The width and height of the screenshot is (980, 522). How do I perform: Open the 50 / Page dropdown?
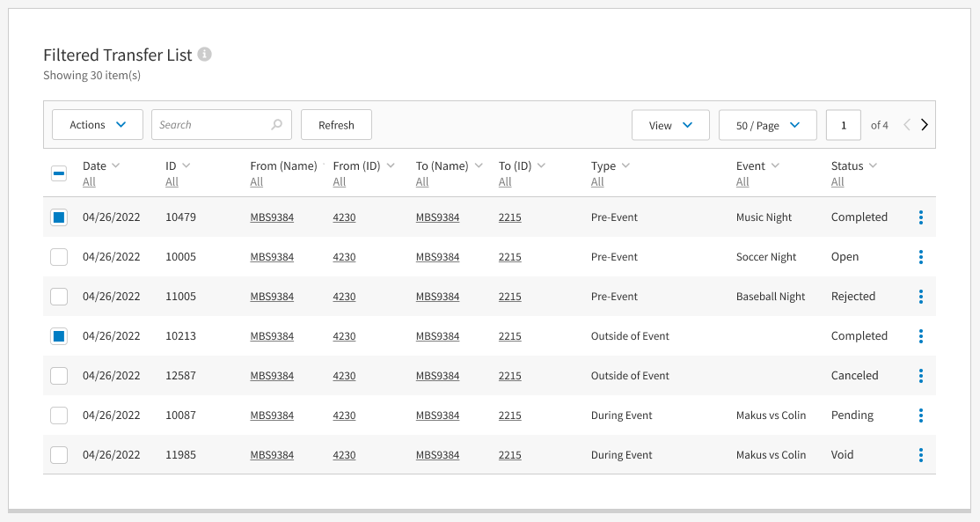[x=767, y=124]
